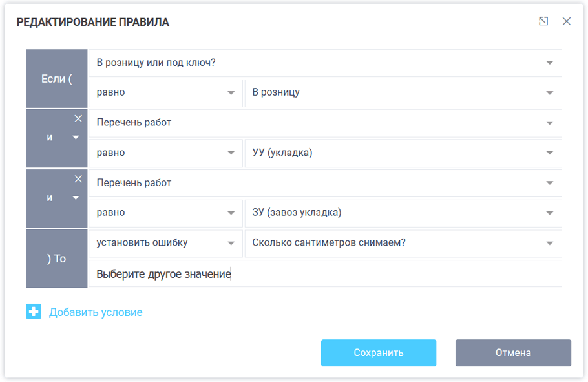Click the blue plus icon to add condition
Image resolution: width=588 pixels, height=382 pixels.
pyautogui.click(x=34, y=312)
